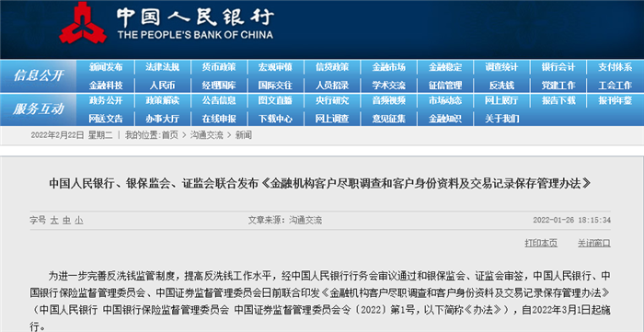The image size is (644, 332).
Task: Click the People's Bank of China red logo
Action: click(84, 23)
